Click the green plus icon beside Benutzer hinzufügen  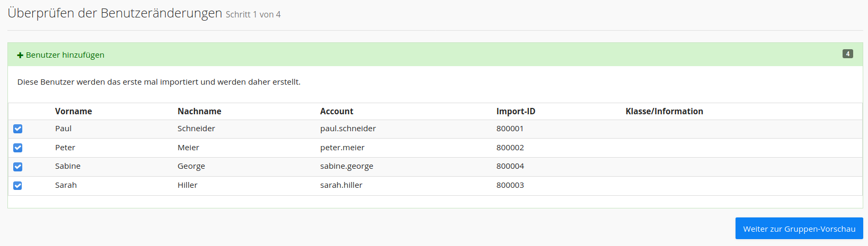[20, 55]
